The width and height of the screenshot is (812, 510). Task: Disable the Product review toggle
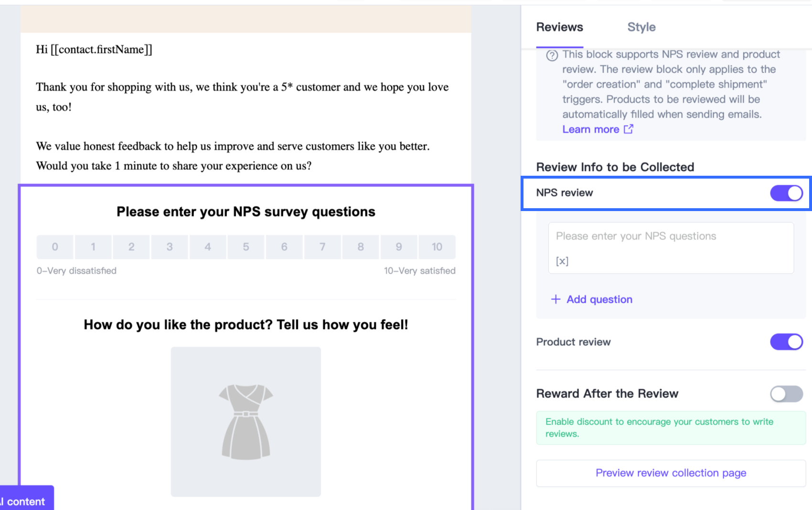click(786, 342)
